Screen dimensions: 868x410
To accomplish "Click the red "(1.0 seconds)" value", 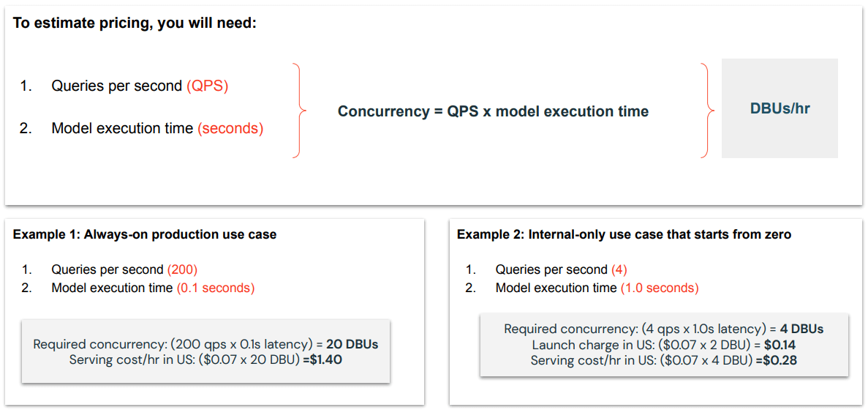I will point(660,288).
